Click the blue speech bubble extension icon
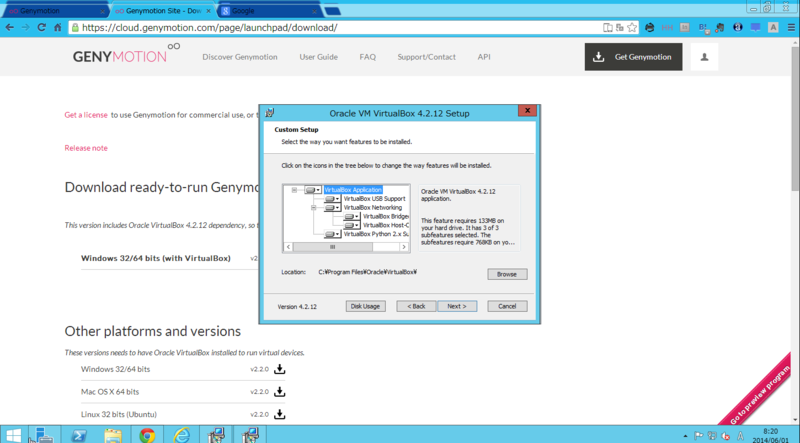This screenshot has height=443, width=800. click(x=756, y=28)
